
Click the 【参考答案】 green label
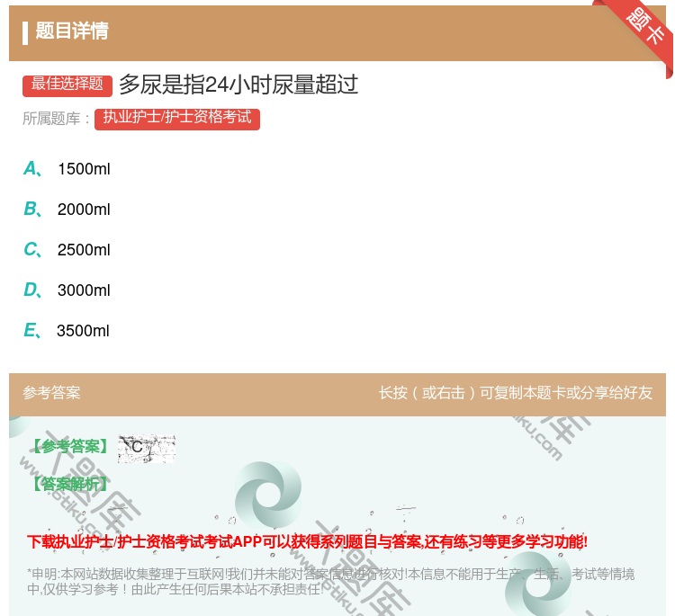(71, 447)
